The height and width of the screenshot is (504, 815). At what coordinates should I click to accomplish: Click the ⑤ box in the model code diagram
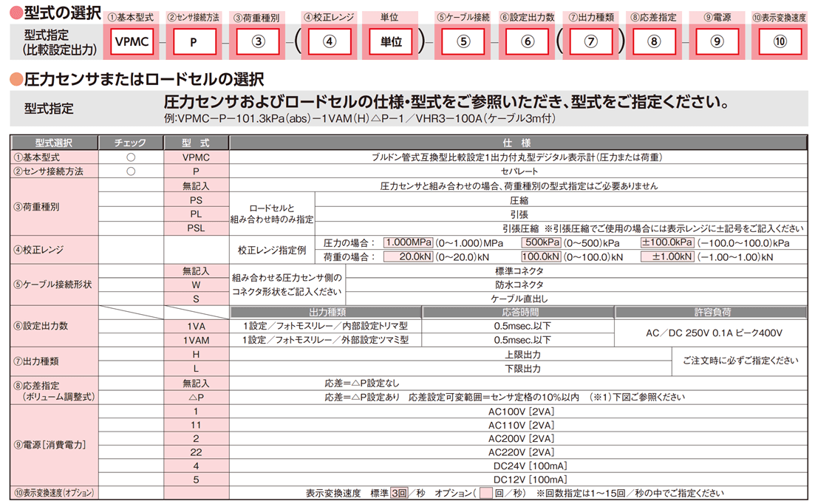(x=463, y=41)
